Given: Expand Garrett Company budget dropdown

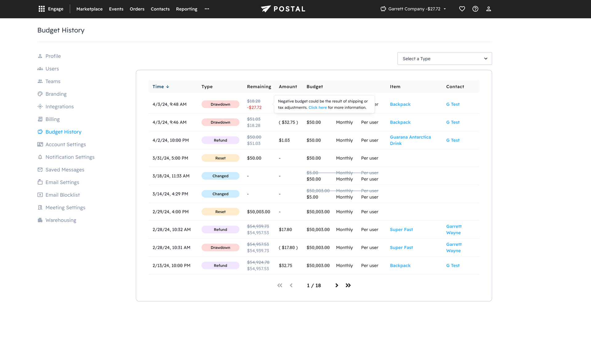Looking at the screenshot, I should 414,9.
